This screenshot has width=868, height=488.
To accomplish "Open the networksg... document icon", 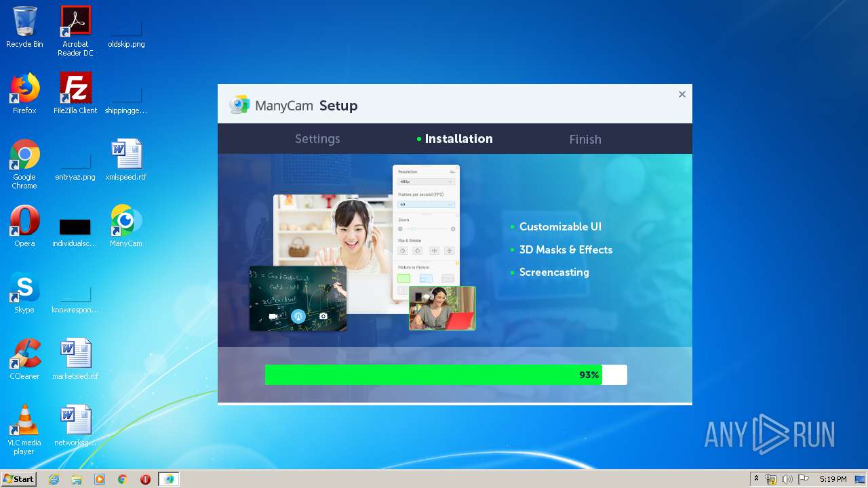I will [75, 426].
